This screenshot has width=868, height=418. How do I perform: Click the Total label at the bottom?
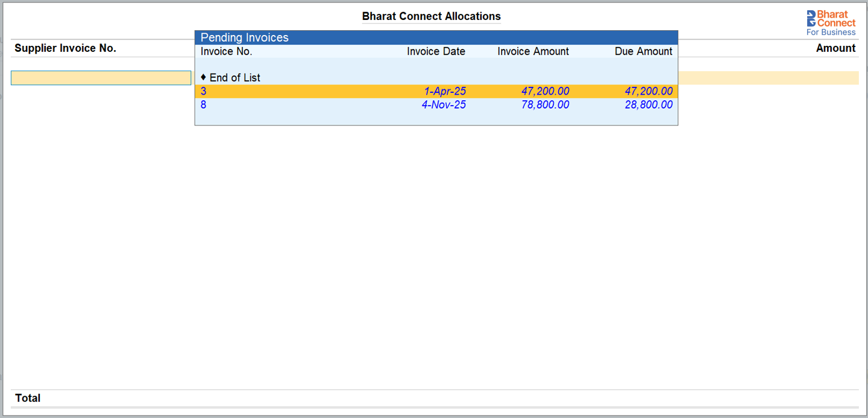pyautogui.click(x=28, y=398)
